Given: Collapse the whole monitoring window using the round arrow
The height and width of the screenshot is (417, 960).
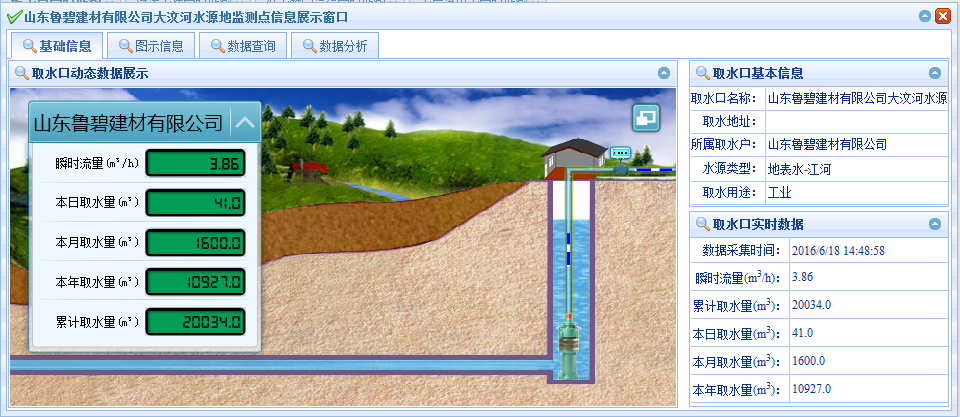Looking at the screenshot, I should [925, 17].
